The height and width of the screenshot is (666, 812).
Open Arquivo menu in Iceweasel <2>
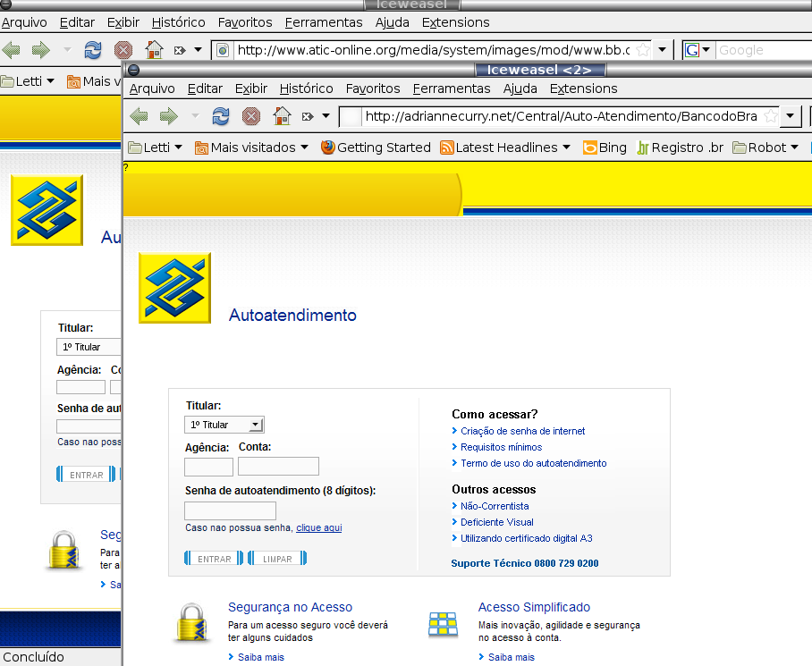tap(152, 89)
